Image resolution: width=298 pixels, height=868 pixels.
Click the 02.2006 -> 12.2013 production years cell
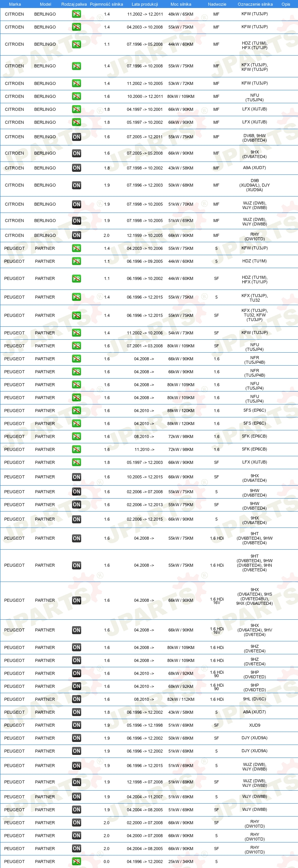[x=145, y=505]
